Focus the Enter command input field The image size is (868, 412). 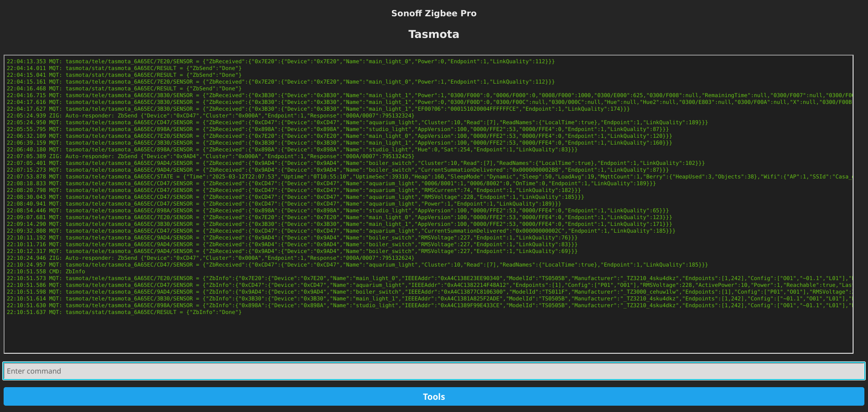[x=434, y=371]
